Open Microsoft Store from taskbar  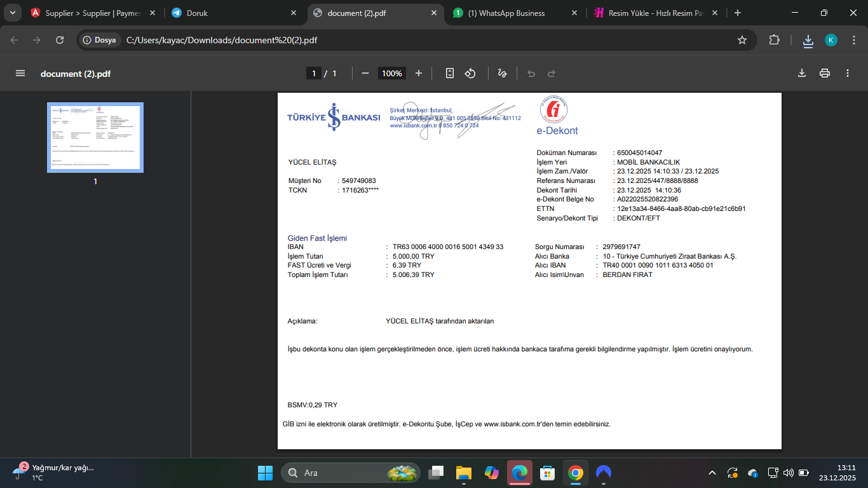548,473
